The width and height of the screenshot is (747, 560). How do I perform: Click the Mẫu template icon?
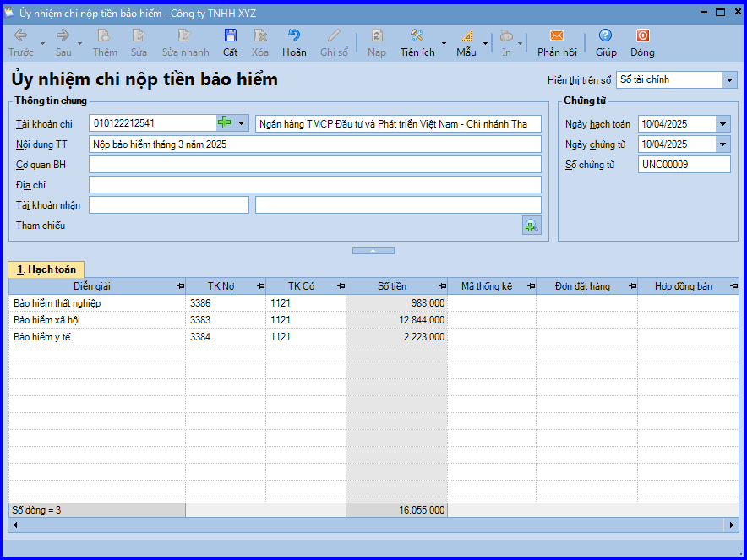tap(466, 35)
